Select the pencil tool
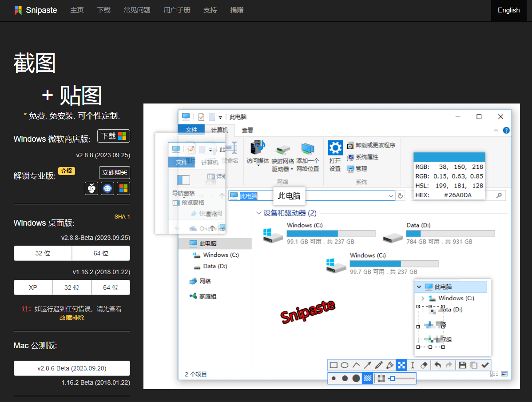Screen dimensions: 532x402 click(x=379, y=365)
